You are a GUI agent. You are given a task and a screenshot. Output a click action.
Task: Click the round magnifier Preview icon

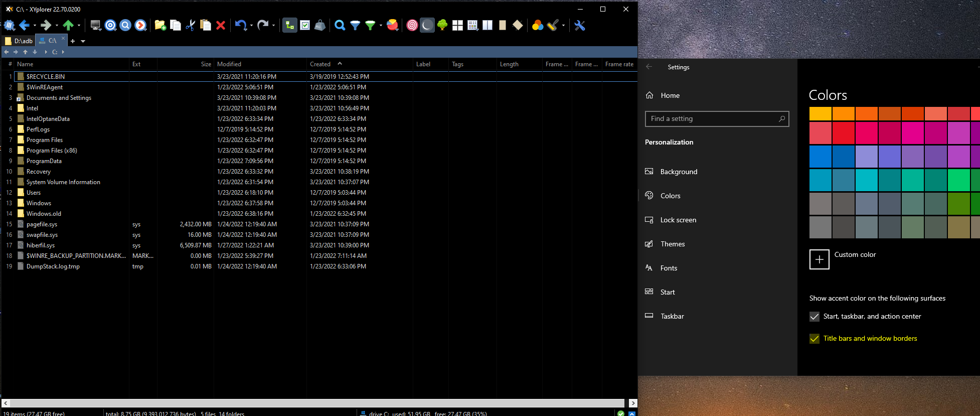pos(125,25)
